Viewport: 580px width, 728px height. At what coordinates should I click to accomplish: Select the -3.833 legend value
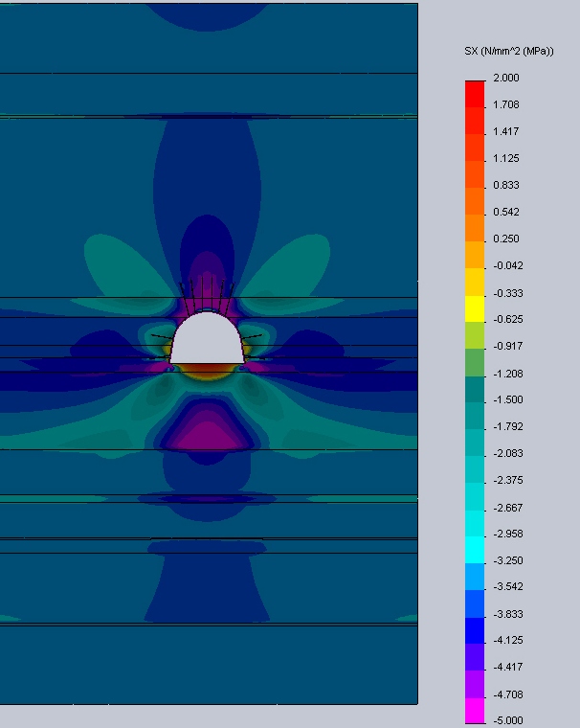click(x=508, y=614)
